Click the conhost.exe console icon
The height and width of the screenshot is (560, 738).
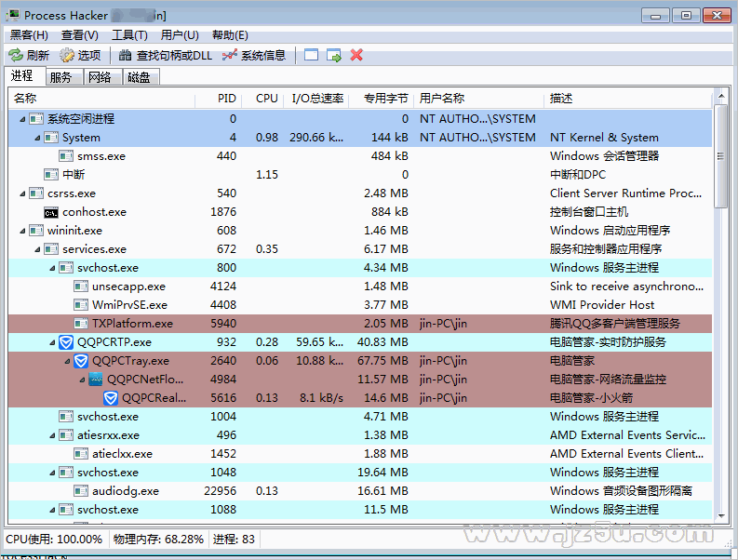tap(51, 213)
